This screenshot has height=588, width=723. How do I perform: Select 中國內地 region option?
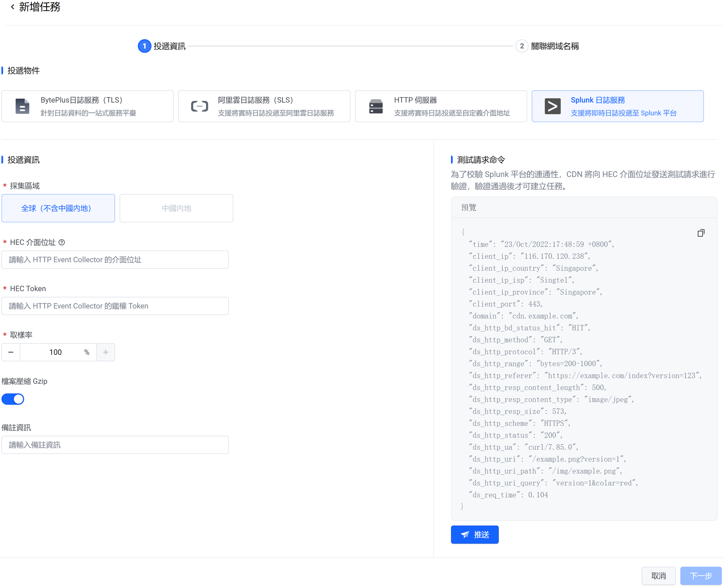click(176, 208)
